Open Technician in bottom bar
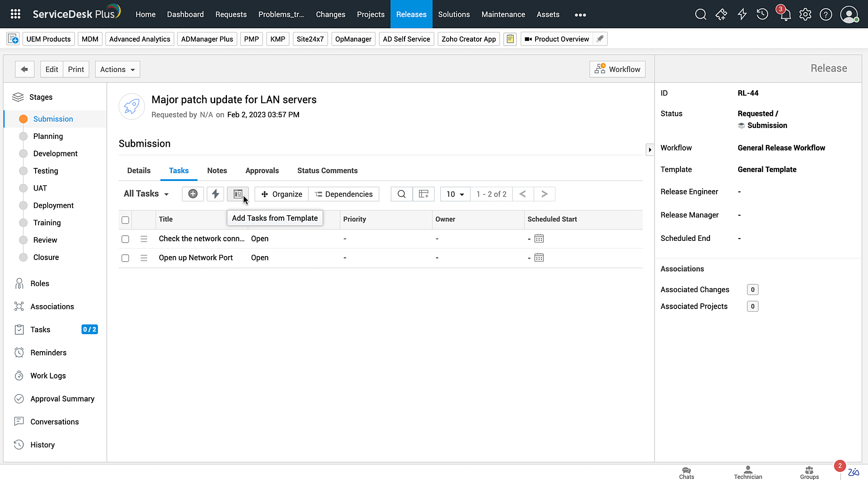This screenshot has width=868, height=480. [x=748, y=473]
